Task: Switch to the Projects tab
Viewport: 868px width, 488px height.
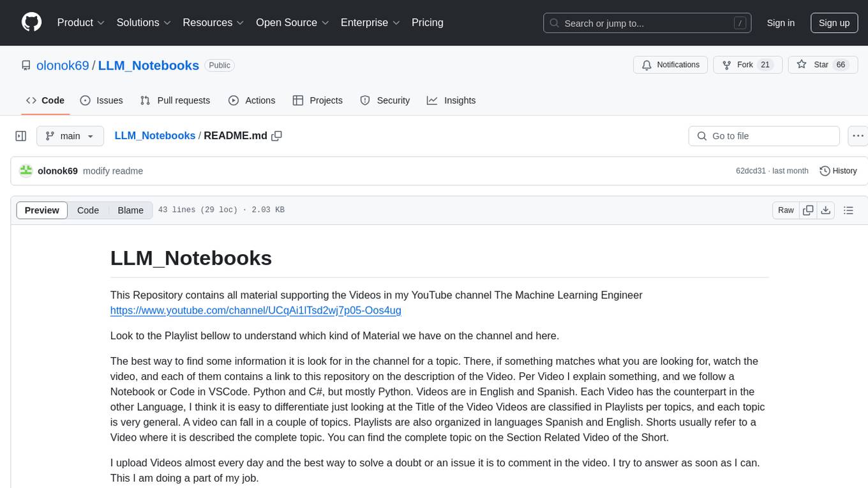Action: pyautogui.click(x=317, y=100)
